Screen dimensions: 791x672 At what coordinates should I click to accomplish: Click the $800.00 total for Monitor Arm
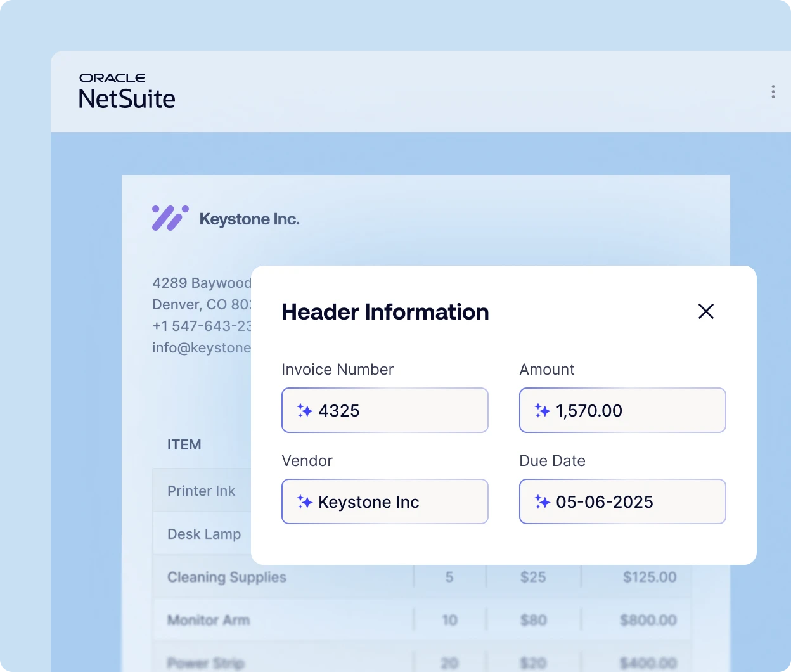point(648,620)
